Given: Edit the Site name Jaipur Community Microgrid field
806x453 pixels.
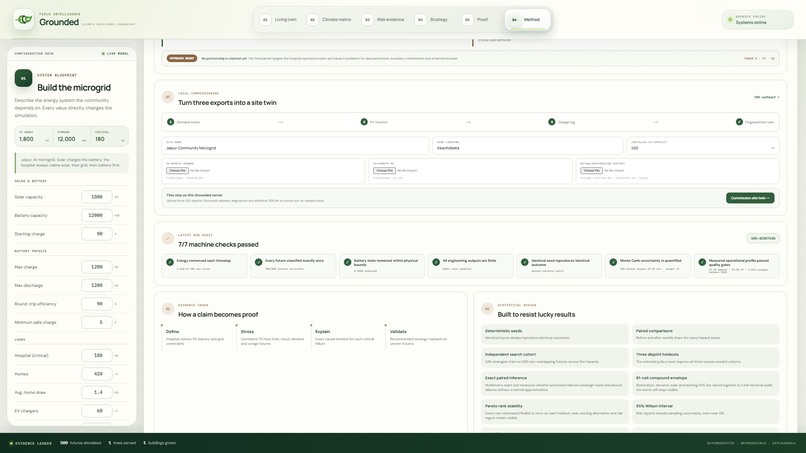Looking at the screenshot, I should [295, 146].
